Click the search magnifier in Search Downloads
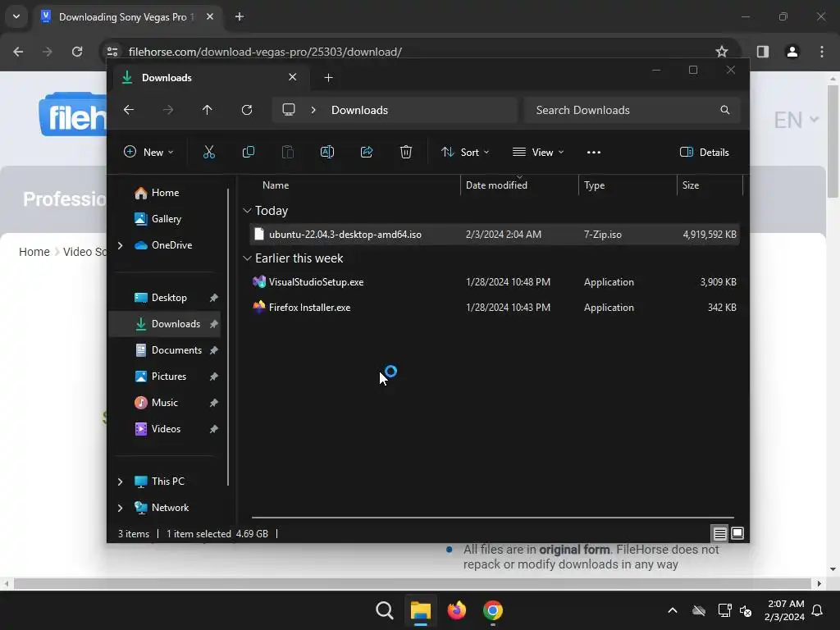 [x=725, y=110]
